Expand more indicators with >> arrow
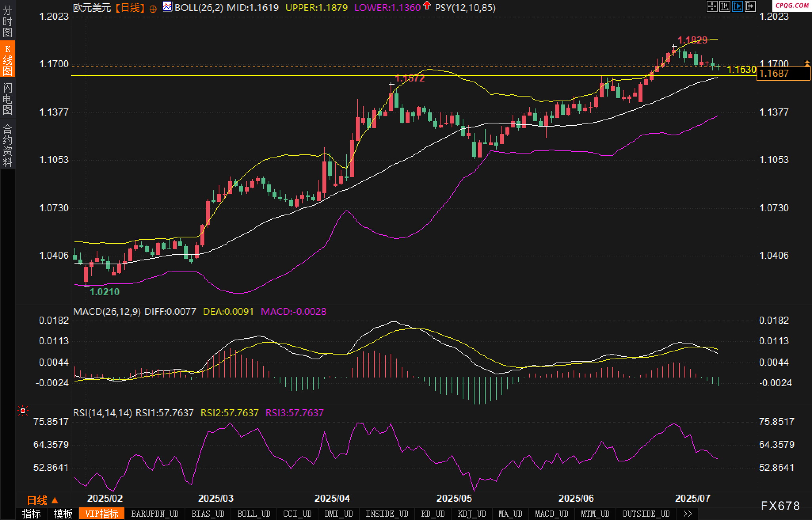The height and width of the screenshot is (520, 812). tap(688, 514)
